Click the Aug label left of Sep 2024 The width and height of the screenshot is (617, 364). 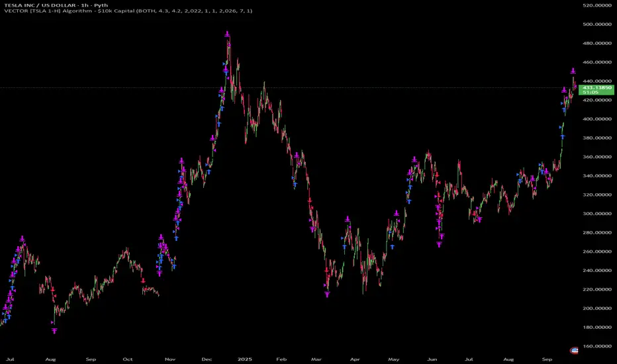click(50, 359)
